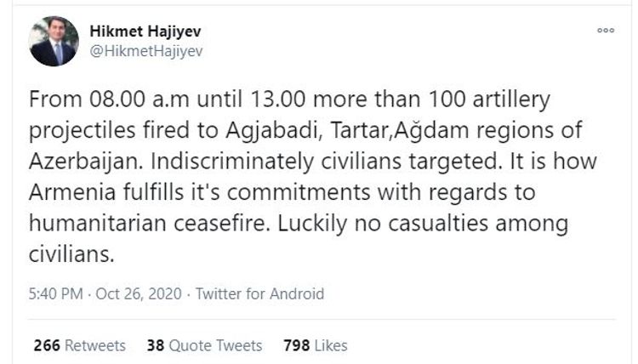Viewport: 638px width, 364px height.
Task: Open the tweet's more options menu
Action: tap(605, 30)
